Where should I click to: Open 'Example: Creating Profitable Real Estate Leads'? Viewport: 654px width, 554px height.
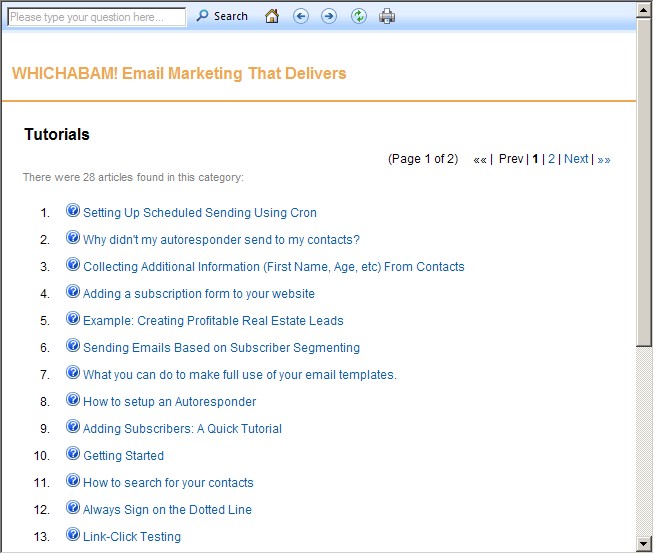(x=213, y=321)
